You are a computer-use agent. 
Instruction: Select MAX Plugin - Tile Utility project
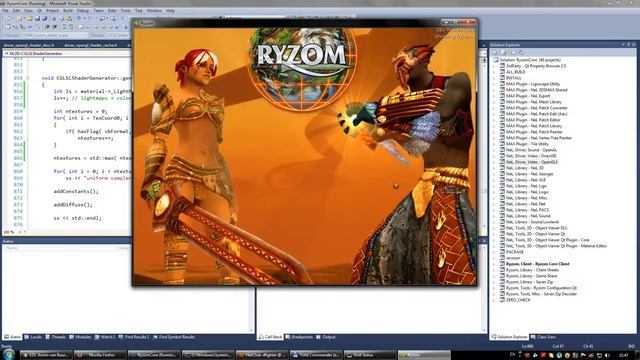click(x=527, y=144)
